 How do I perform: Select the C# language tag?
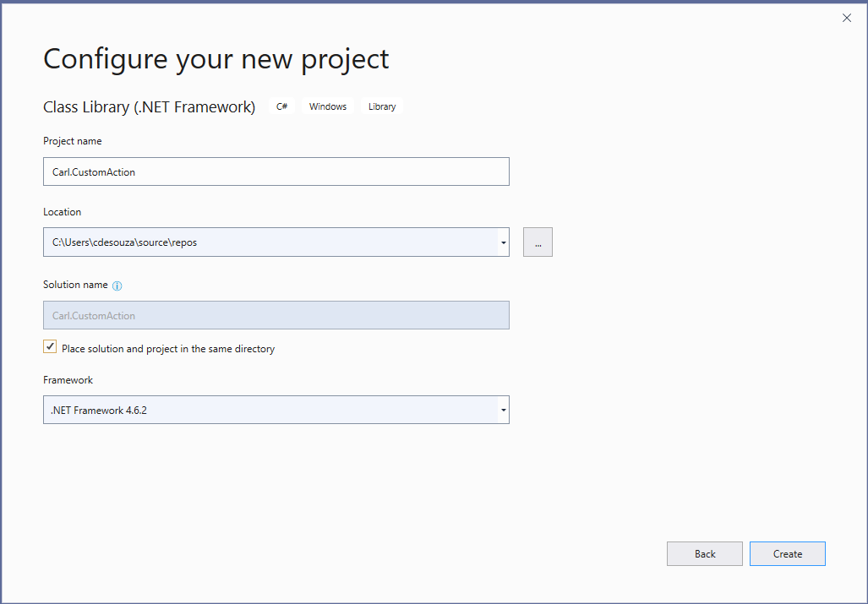[x=281, y=106]
